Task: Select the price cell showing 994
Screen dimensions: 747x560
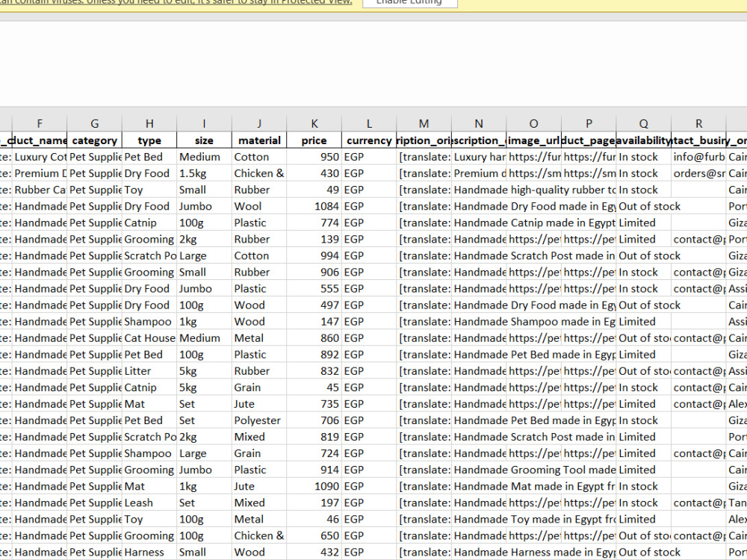Action: pos(314,255)
